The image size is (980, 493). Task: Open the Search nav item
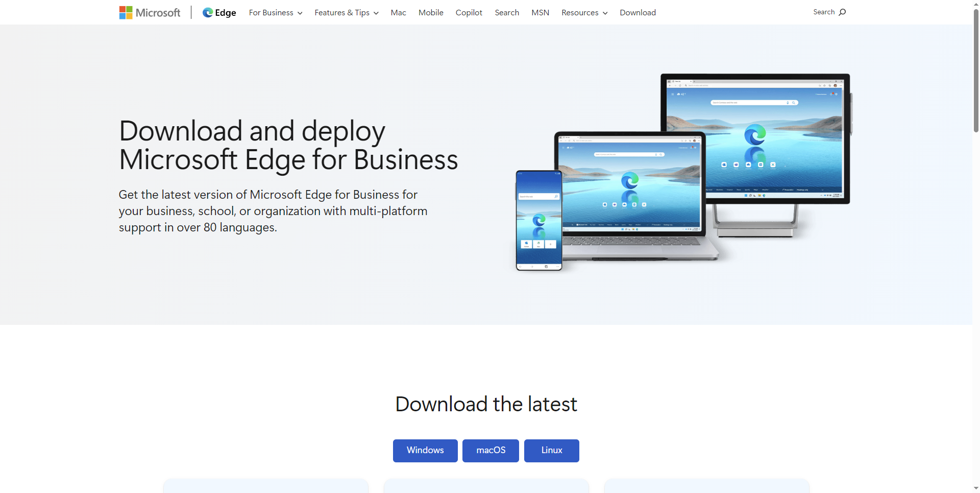[x=507, y=12]
